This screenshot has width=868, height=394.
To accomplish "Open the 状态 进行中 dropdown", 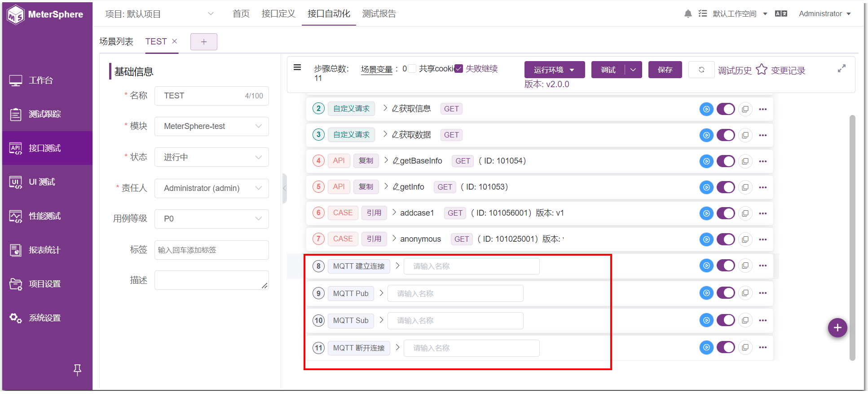I will 211,157.
